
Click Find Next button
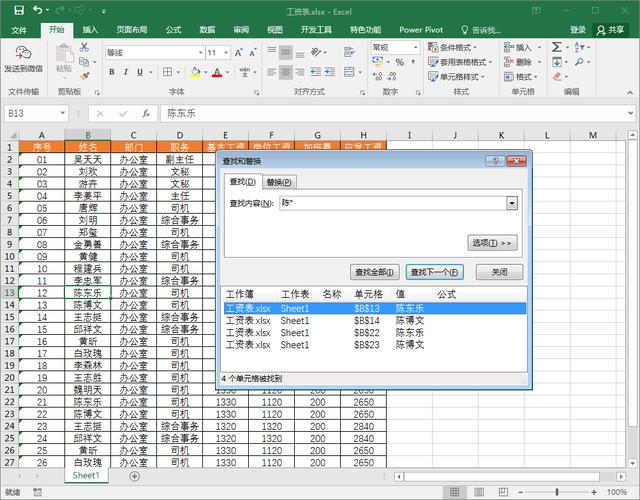435,272
